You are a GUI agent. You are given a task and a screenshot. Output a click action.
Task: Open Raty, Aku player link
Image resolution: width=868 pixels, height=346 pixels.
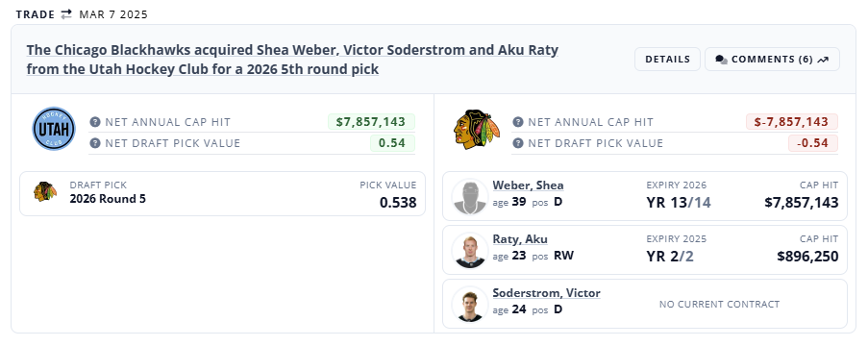[x=520, y=239]
